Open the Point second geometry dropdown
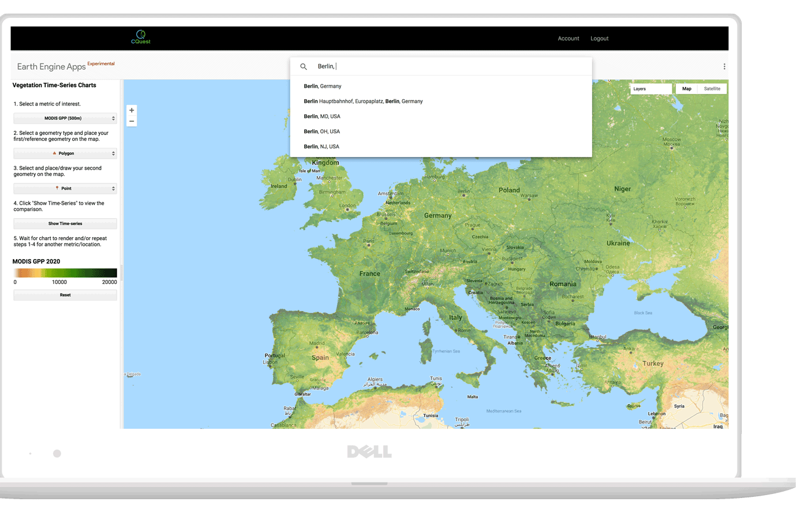This screenshot has width=808, height=532. click(65, 189)
